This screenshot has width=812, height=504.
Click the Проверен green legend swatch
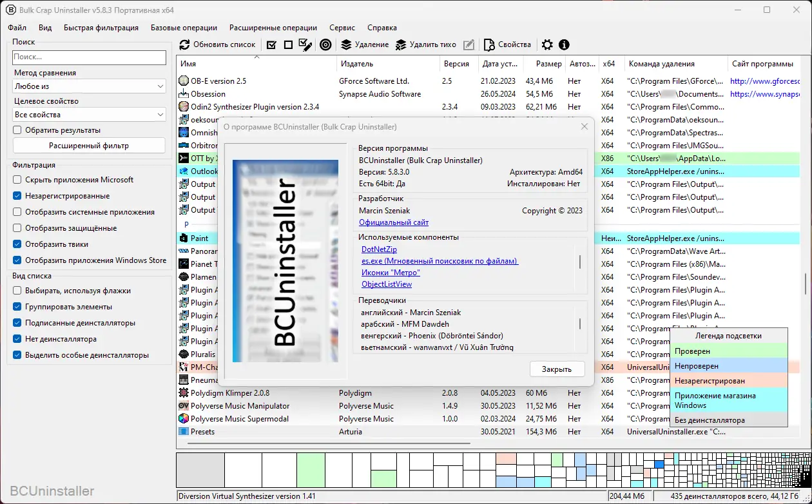coord(729,351)
